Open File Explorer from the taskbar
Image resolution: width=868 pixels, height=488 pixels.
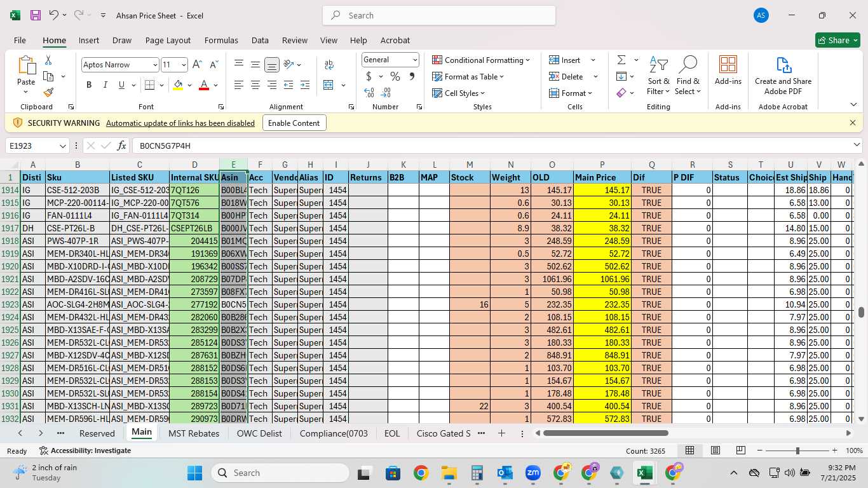click(x=449, y=473)
